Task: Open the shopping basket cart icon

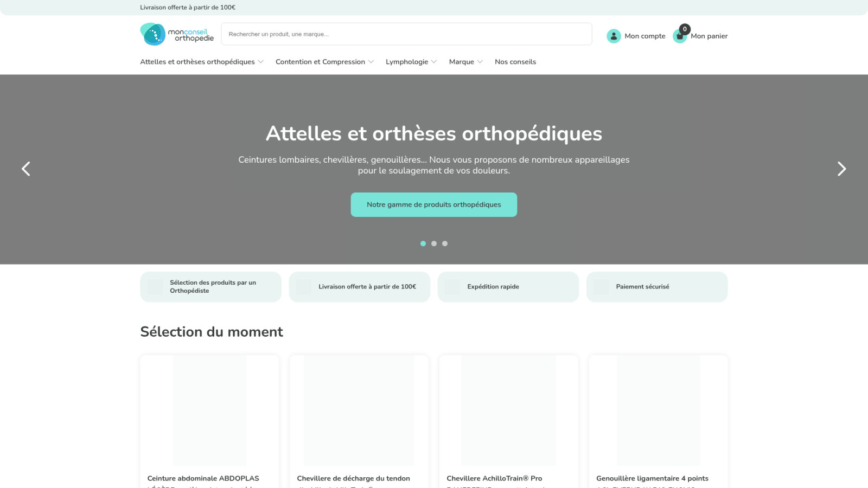Action: tap(679, 36)
